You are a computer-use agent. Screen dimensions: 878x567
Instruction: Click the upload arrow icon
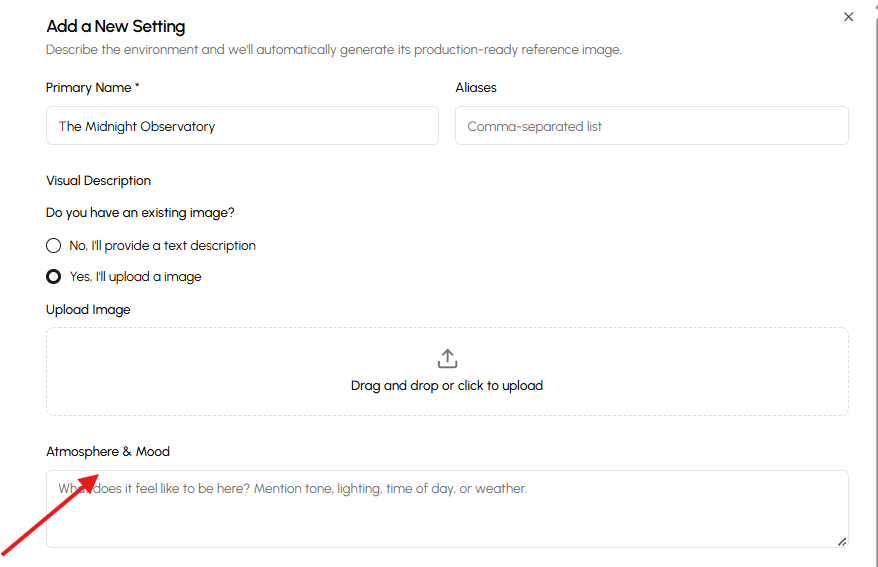point(447,359)
